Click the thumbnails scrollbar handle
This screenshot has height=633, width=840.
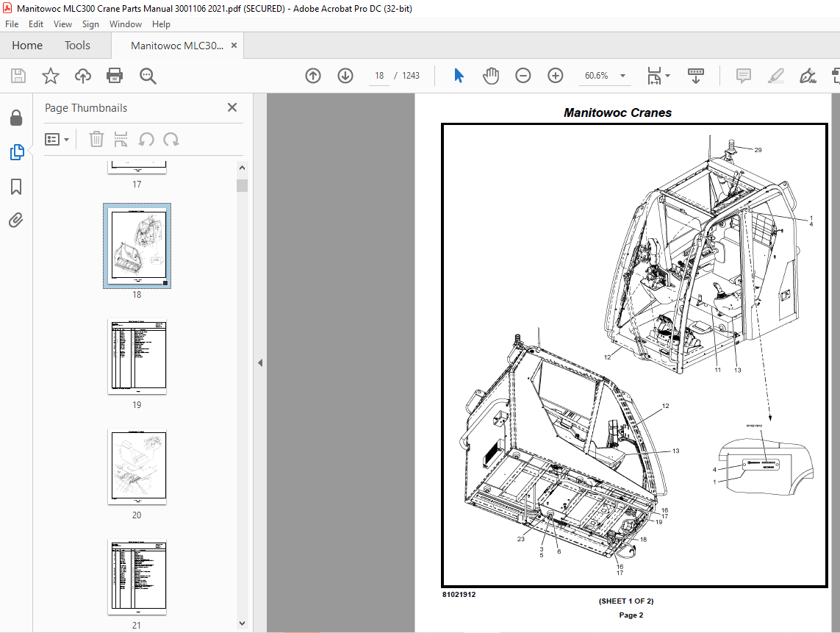[242, 185]
